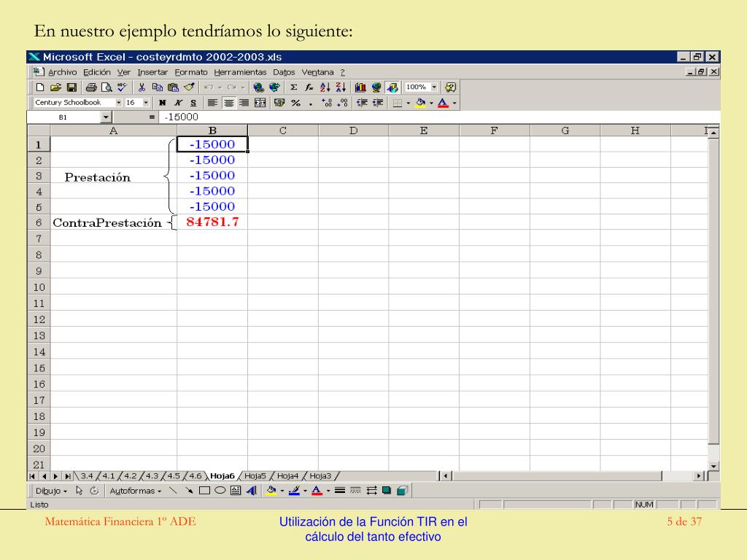Toggle Bold formatting (N)
The width and height of the screenshot is (747, 560).
(163, 102)
